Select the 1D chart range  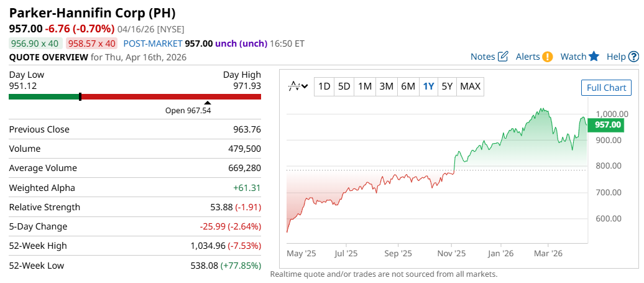point(324,86)
